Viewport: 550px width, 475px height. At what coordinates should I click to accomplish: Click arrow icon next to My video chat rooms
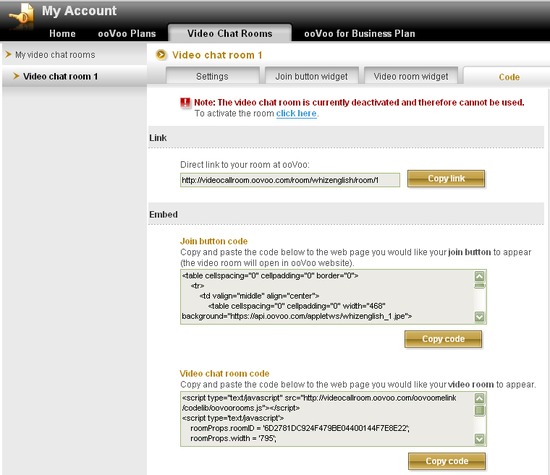pyautogui.click(x=8, y=54)
